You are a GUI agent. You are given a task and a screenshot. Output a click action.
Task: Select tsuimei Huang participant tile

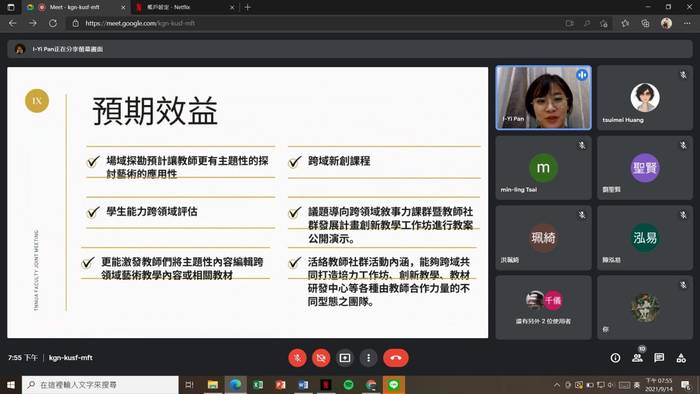coord(645,98)
